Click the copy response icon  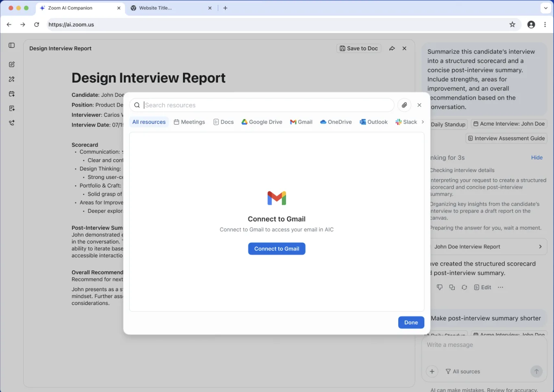point(452,287)
